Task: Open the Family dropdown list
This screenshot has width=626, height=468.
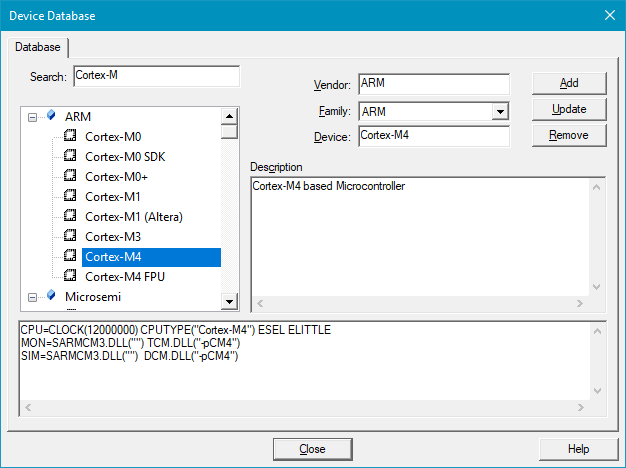Action: click(500, 111)
